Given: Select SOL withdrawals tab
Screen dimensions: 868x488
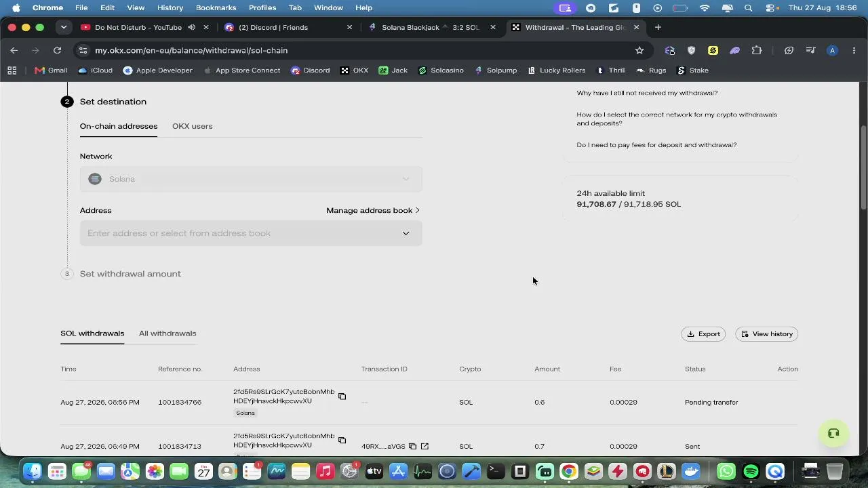Looking at the screenshot, I should [92, 333].
